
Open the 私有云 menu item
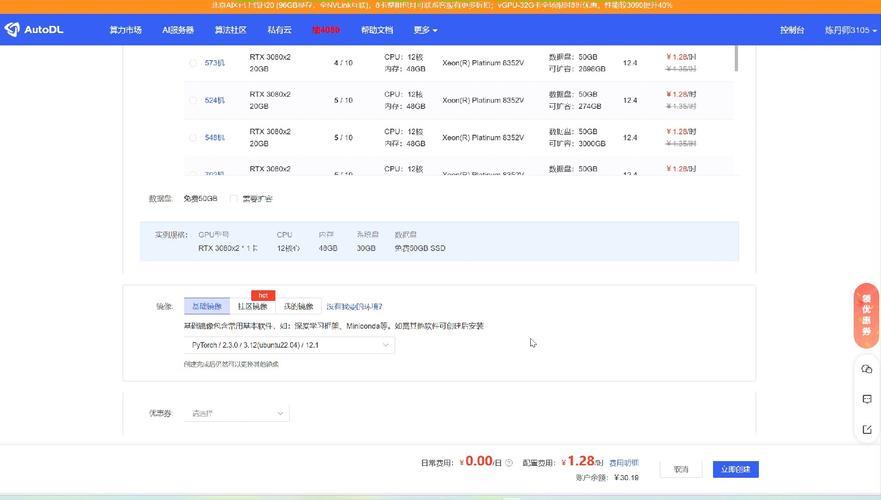coord(279,30)
